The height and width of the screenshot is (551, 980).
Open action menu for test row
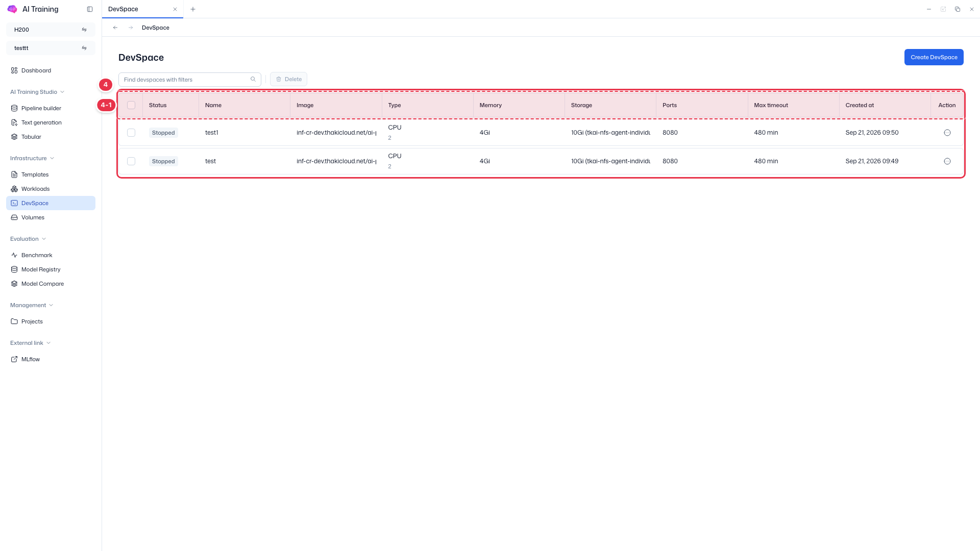[947, 161]
